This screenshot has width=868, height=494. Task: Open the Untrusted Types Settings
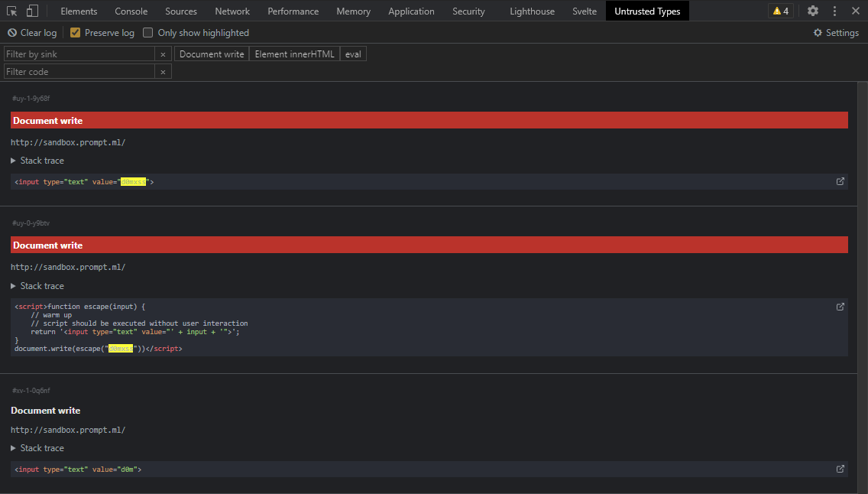pos(836,33)
